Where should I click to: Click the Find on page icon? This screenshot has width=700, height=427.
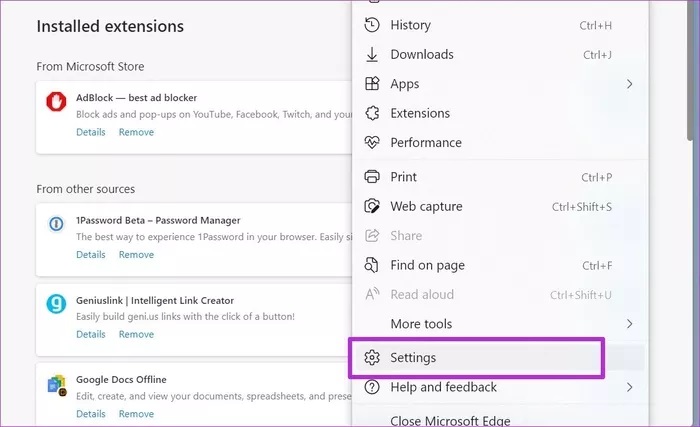click(372, 266)
